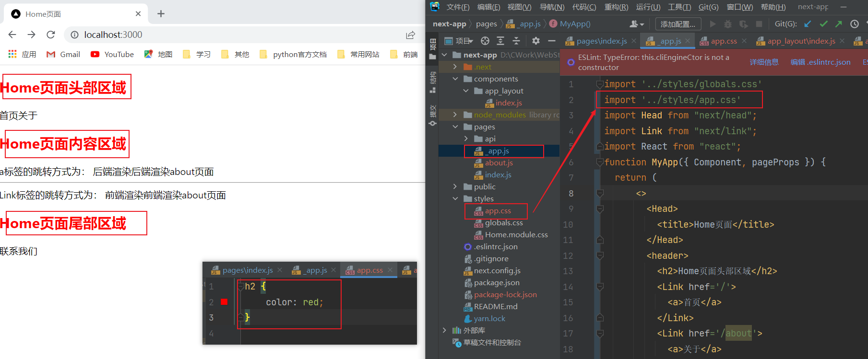This screenshot has width=868, height=359.
Task: Click the Run button in the WebStorm toolbar
Action: tap(713, 24)
